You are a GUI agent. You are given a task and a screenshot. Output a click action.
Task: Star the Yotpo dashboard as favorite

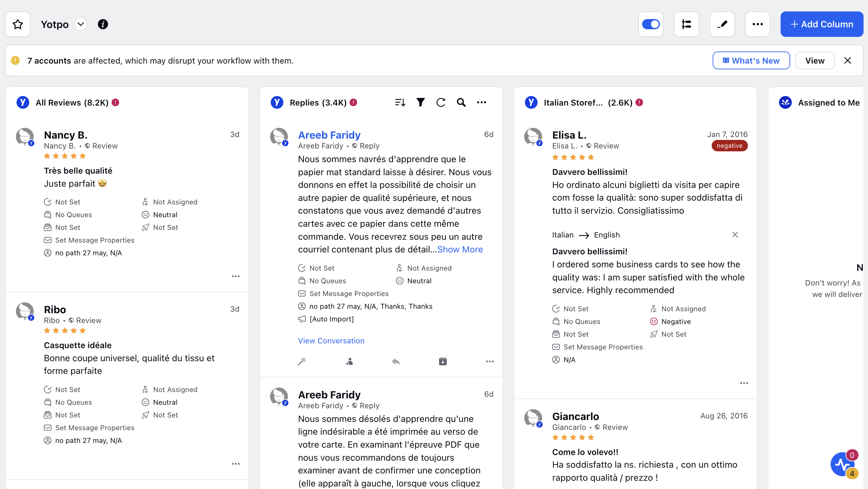click(18, 24)
